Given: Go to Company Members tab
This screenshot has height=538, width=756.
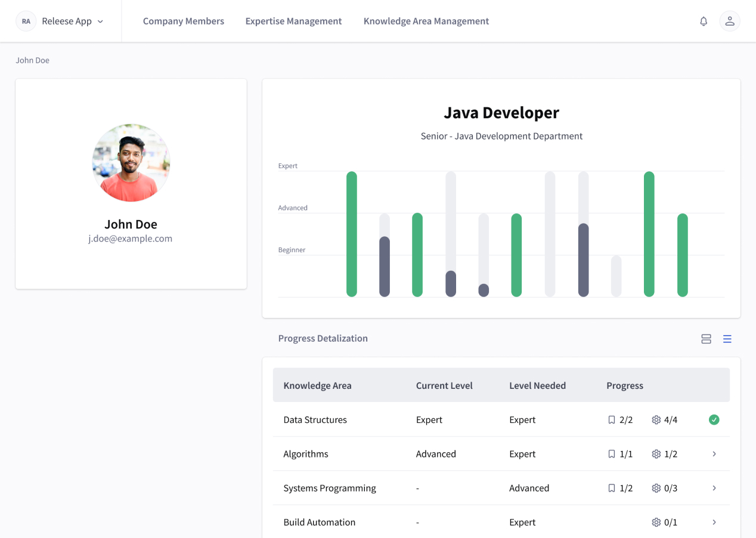Looking at the screenshot, I should tap(184, 21).
